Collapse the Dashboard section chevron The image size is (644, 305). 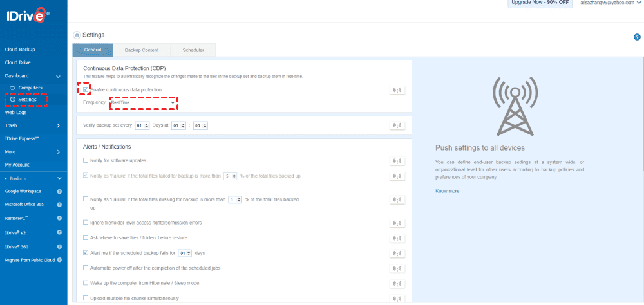point(58,77)
